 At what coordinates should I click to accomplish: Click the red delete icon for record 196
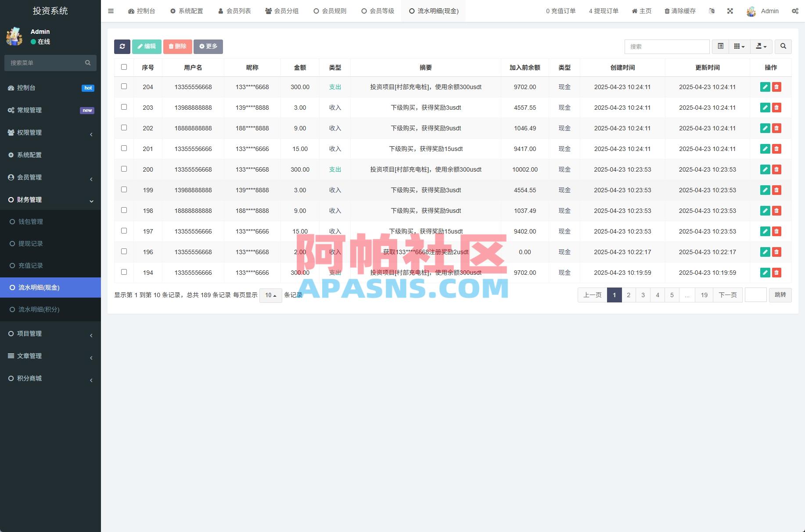(x=777, y=252)
